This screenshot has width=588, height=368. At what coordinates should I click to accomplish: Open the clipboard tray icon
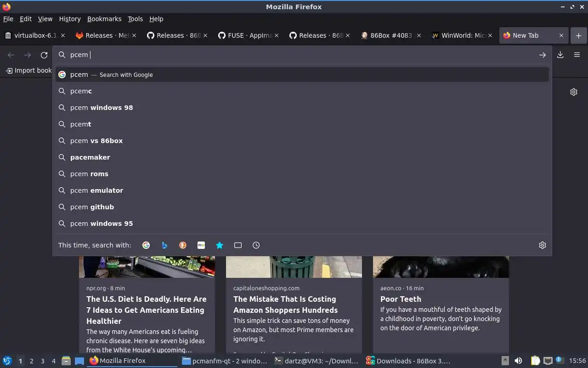[x=536, y=361]
